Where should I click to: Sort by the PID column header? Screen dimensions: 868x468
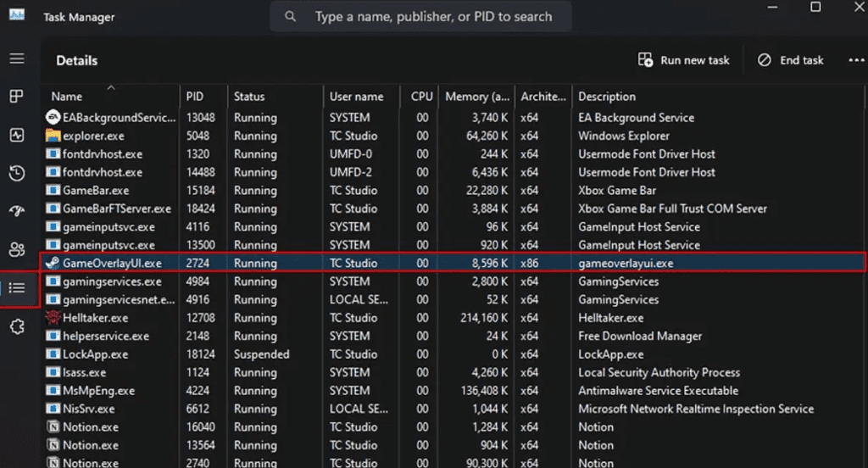pos(195,97)
